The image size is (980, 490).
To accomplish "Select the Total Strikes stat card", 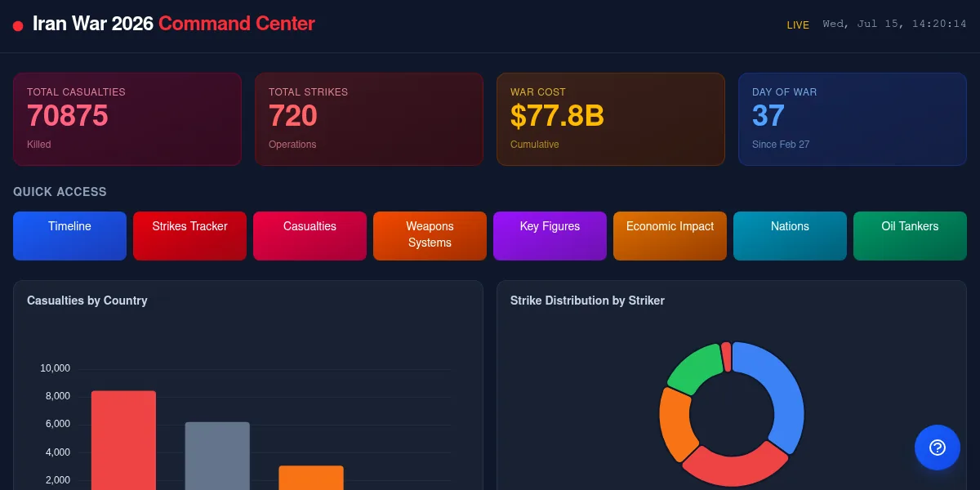I will (x=369, y=119).
